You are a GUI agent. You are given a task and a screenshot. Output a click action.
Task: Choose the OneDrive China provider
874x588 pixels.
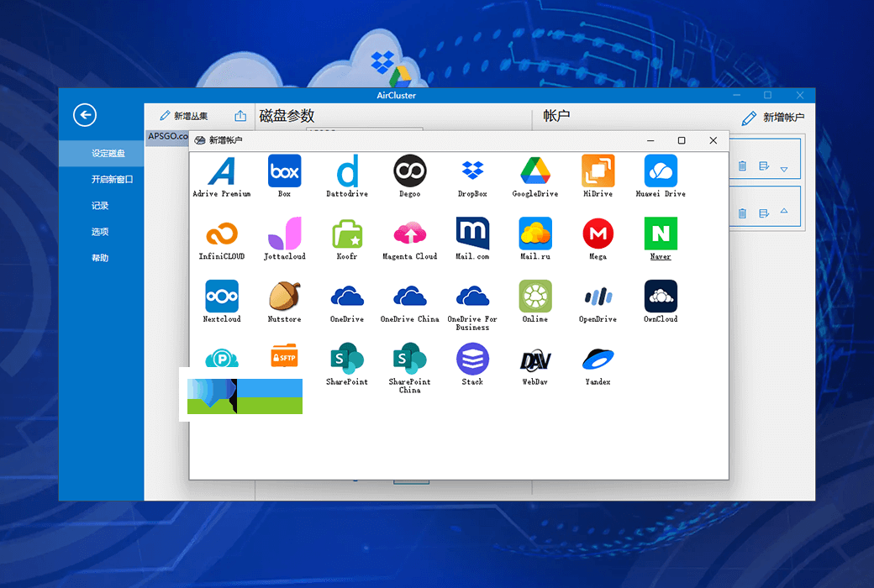click(x=410, y=302)
